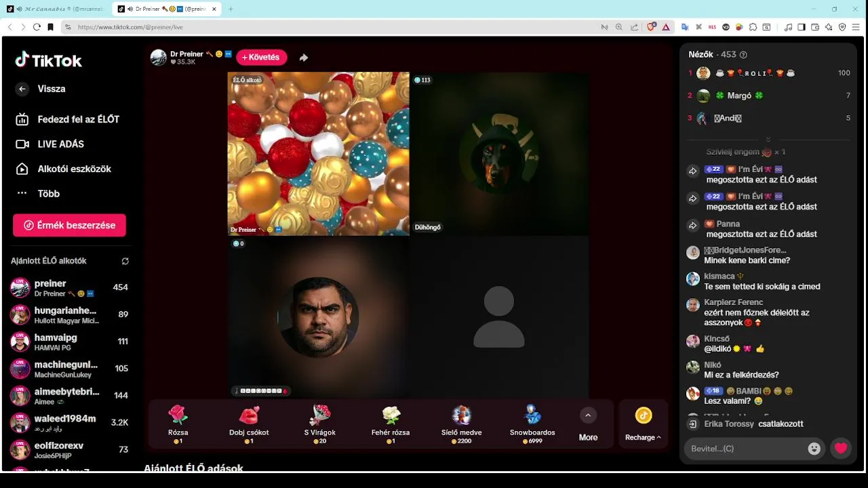Image resolution: width=868 pixels, height=488 pixels.
Task: Send a like with heart button
Action: click(841, 449)
